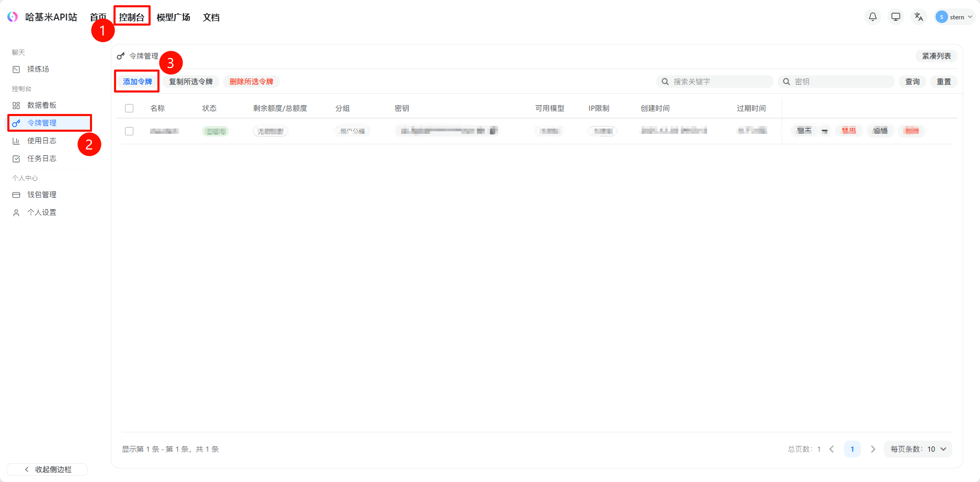Click the green status tag in token row

215,131
